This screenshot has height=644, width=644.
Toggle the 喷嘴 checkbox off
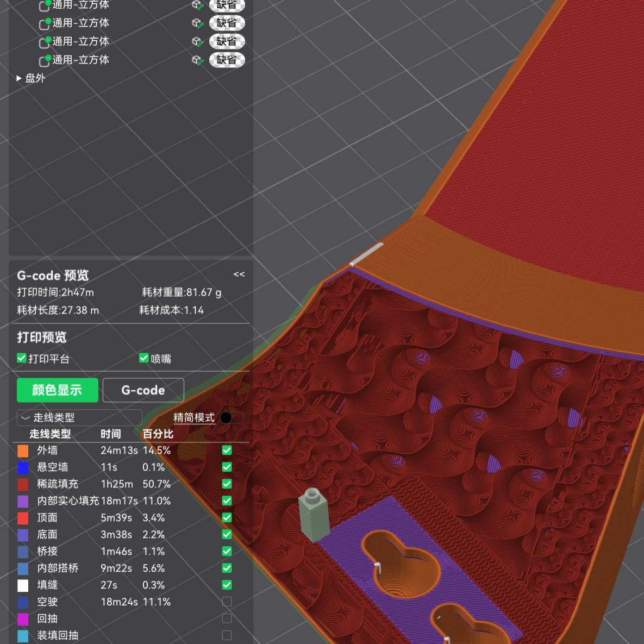(144, 358)
